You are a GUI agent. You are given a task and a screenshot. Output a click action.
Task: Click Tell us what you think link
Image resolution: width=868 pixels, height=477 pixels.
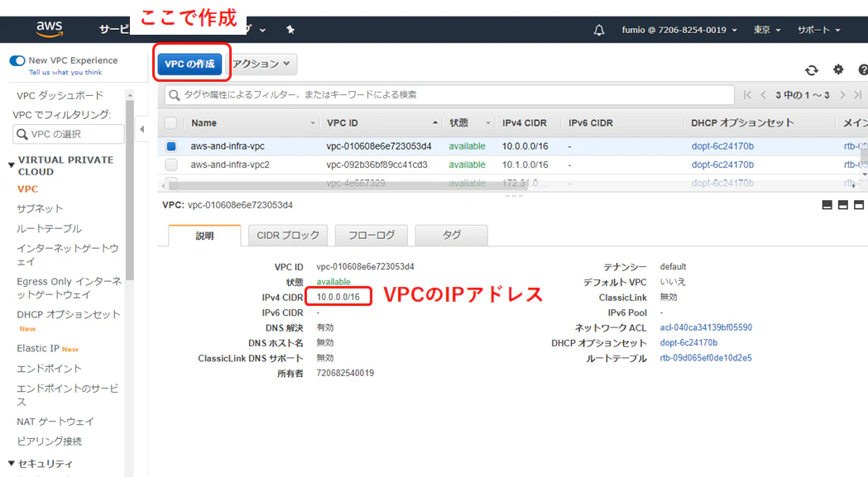[x=65, y=73]
